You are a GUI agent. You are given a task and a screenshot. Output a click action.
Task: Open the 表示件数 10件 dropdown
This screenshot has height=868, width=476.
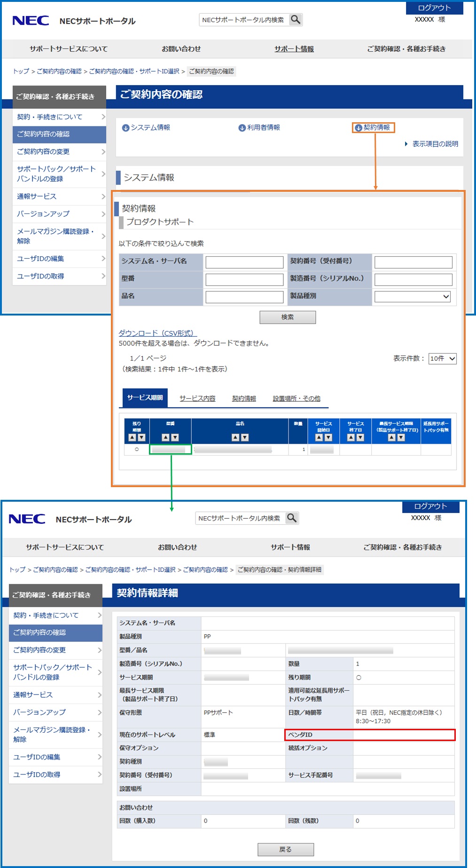442,359
